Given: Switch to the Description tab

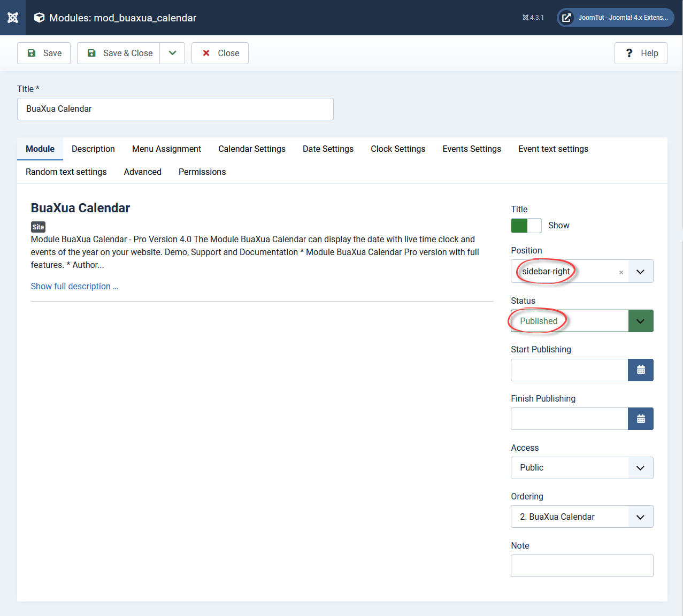Looking at the screenshot, I should pos(93,149).
